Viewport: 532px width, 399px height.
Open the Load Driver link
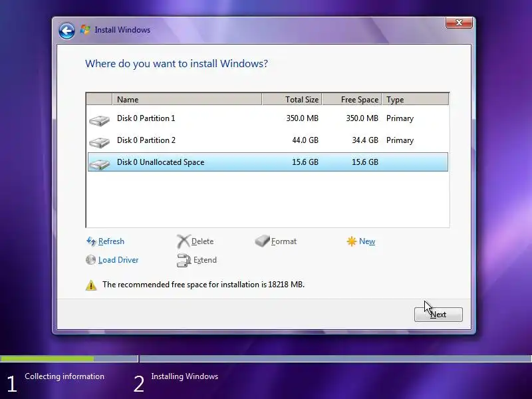click(x=118, y=260)
